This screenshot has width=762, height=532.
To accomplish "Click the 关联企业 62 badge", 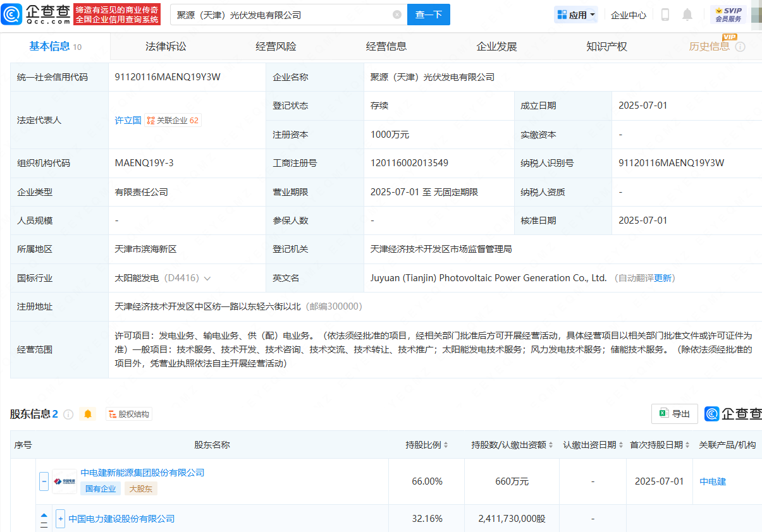I will click(x=173, y=120).
